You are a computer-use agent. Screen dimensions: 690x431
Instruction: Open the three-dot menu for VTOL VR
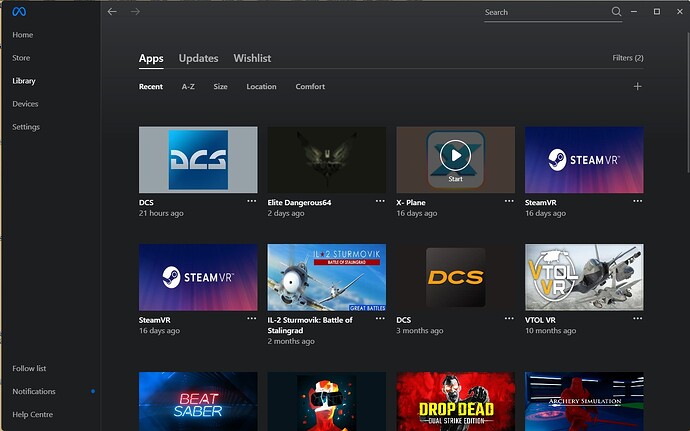[x=637, y=319]
